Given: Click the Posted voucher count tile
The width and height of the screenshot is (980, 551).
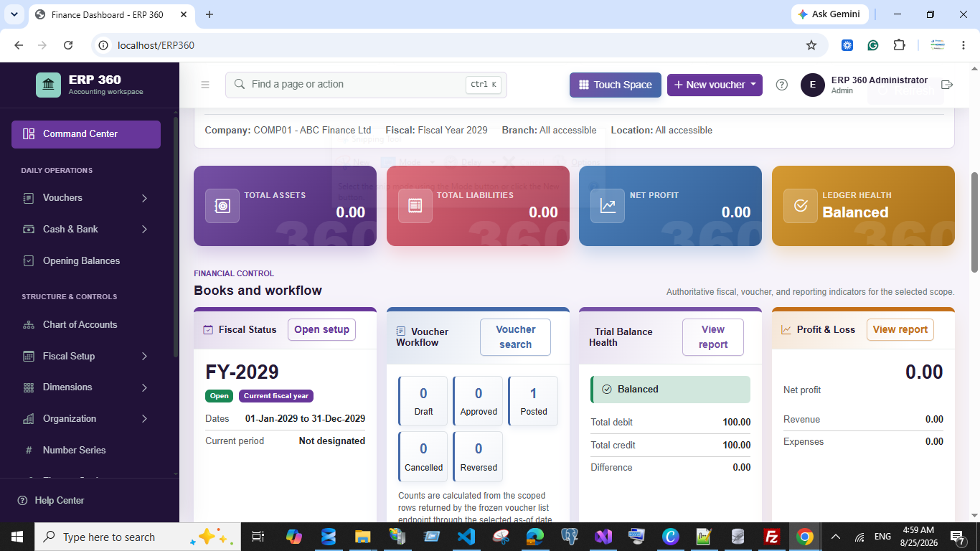Looking at the screenshot, I should [x=533, y=401].
